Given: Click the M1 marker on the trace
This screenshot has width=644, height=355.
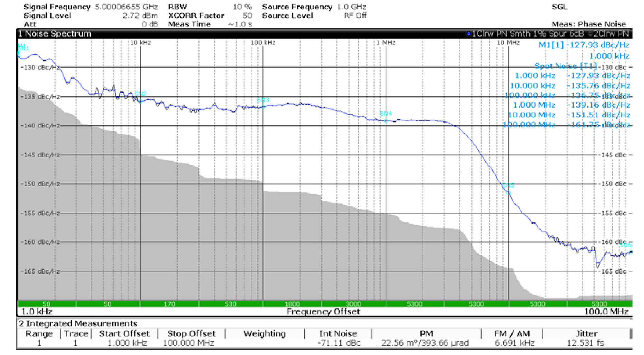Looking at the screenshot, I should [x=21, y=45].
